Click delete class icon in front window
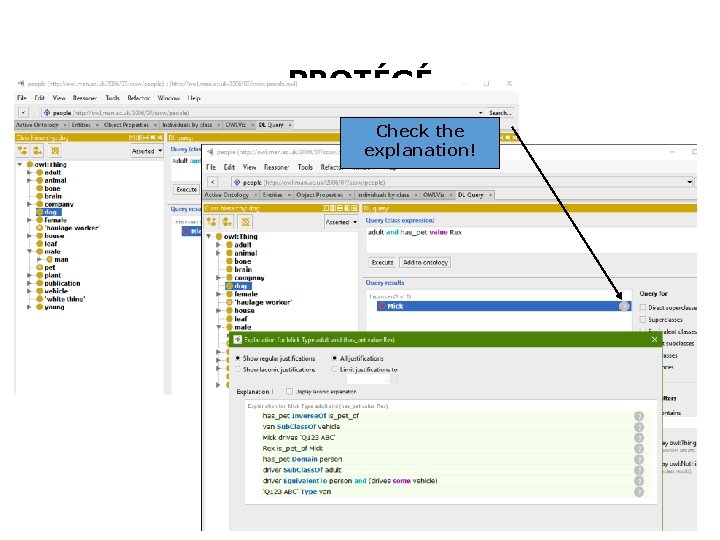 pos(245,222)
